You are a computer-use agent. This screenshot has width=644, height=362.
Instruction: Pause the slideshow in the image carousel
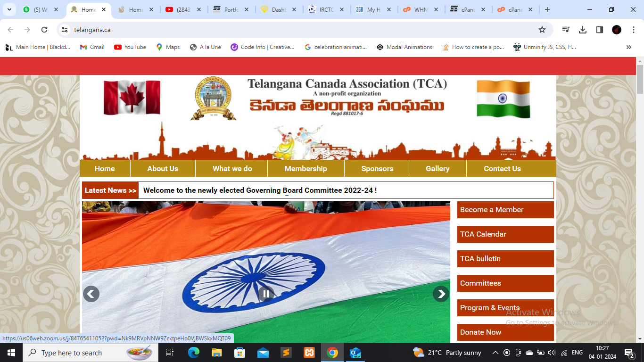pos(266,294)
